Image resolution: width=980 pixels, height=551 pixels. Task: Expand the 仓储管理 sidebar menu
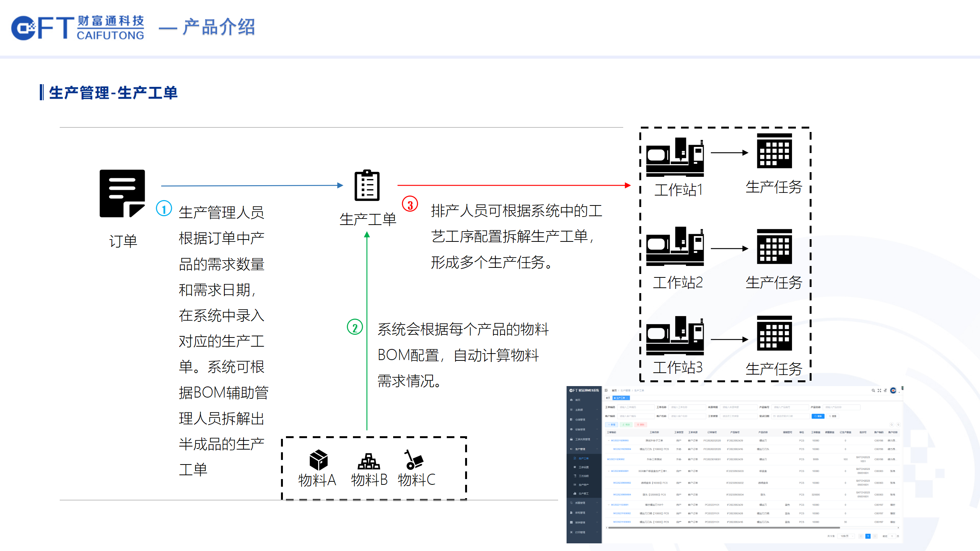584,420
